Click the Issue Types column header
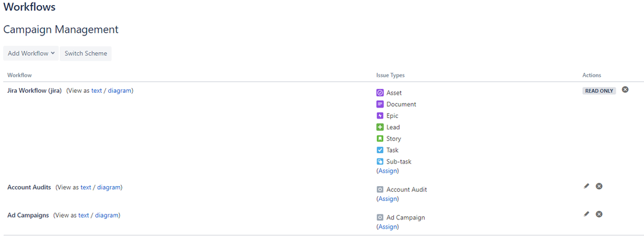This screenshot has width=644, height=244. click(390, 75)
